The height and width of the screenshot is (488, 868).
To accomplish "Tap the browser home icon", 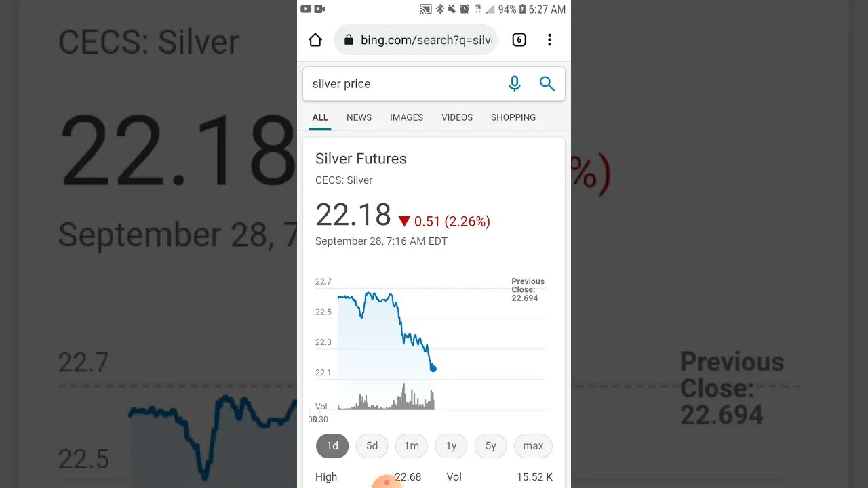I will (x=315, y=40).
